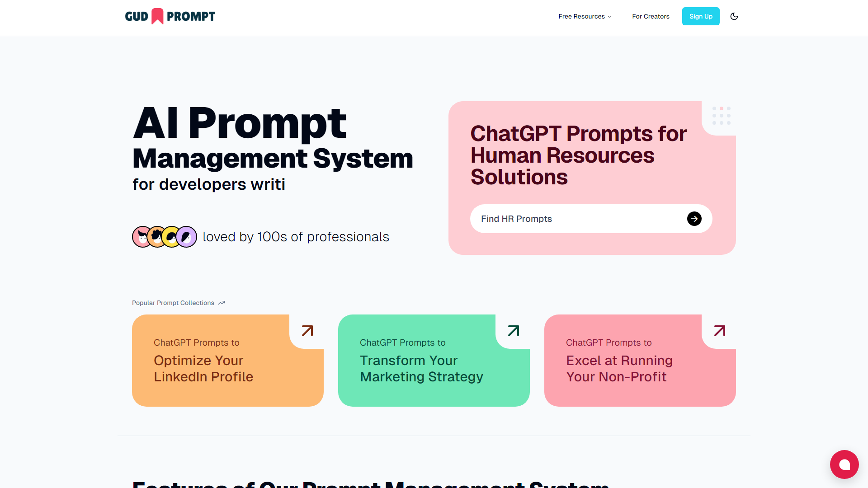Select ChatGPT Prompts Transform Marketing Strategy
868x488 pixels.
click(434, 360)
